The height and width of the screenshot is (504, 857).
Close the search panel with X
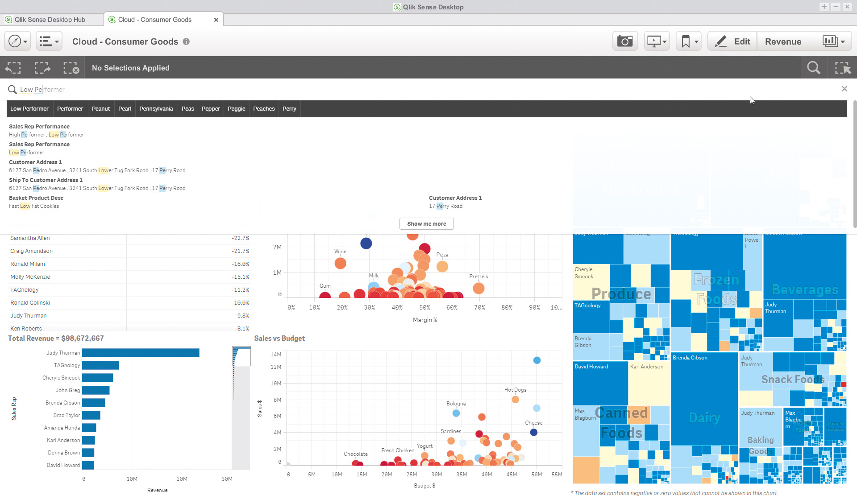(x=844, y=89)
